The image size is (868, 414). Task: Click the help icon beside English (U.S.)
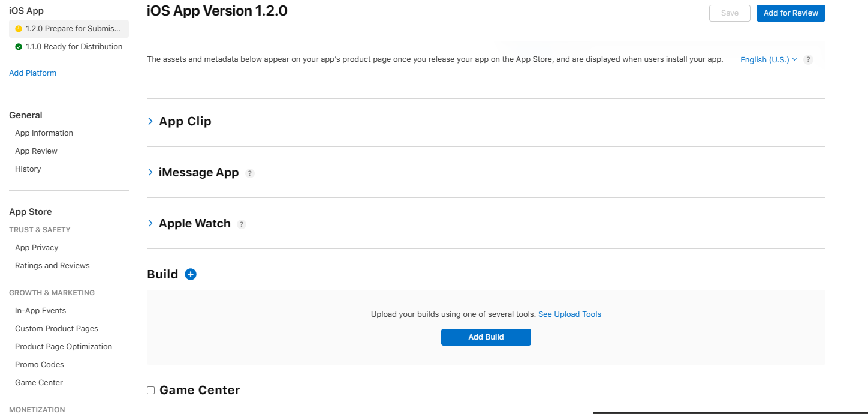click(x=808, y=59)
